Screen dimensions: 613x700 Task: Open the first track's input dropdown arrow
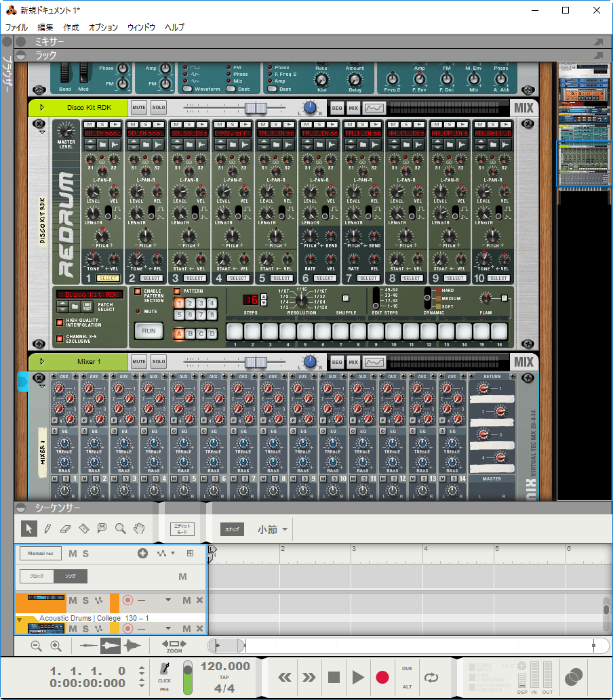coord(168,600)
